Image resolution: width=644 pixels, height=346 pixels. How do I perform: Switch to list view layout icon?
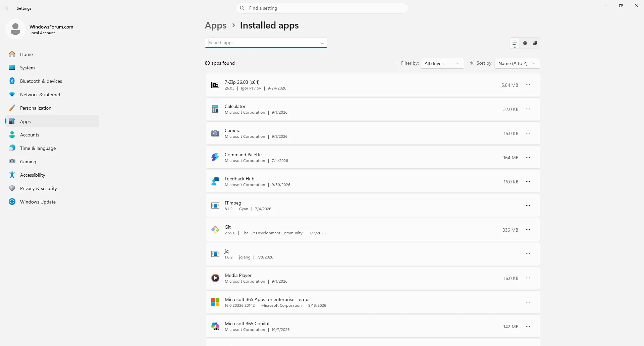(x=515, y=43)
